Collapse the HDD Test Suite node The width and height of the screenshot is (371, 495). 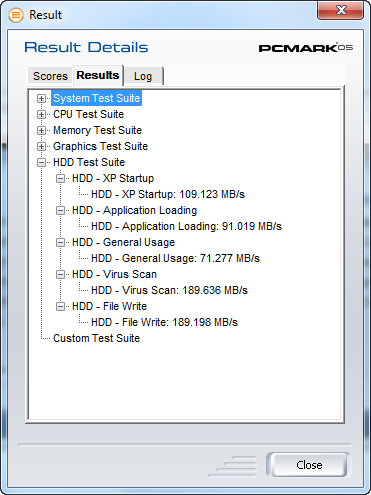pos(41,162)
